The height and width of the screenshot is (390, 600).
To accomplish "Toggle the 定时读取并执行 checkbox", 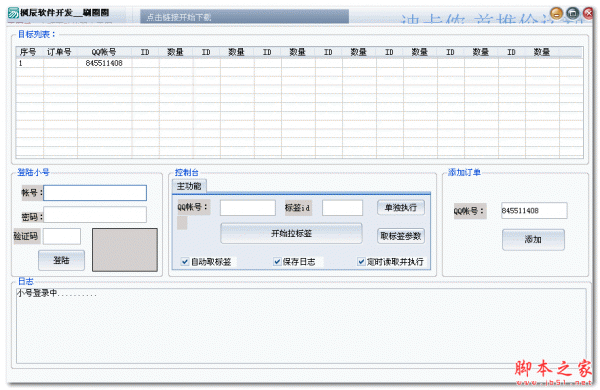I will (361, 262).
